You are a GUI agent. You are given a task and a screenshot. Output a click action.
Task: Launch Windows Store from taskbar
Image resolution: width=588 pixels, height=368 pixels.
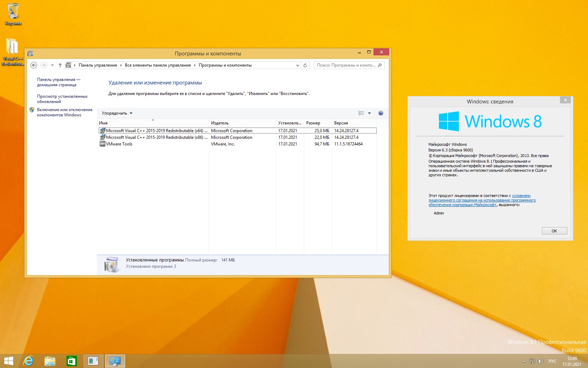pyautogui.click(x=72, y=361)
